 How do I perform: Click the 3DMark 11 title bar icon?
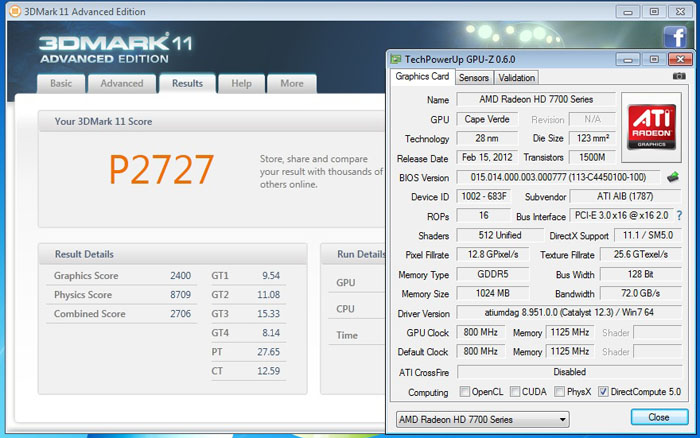point(15,11)
